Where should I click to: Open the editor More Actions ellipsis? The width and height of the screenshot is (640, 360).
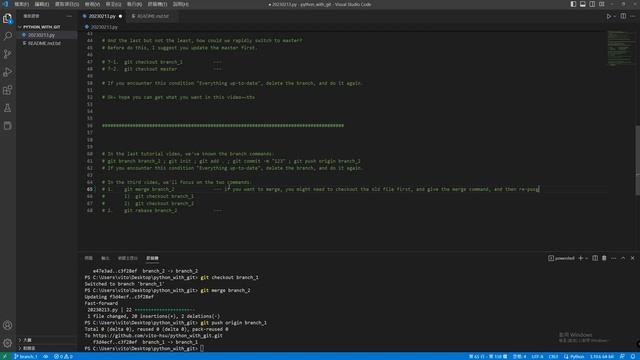point(633,16)
